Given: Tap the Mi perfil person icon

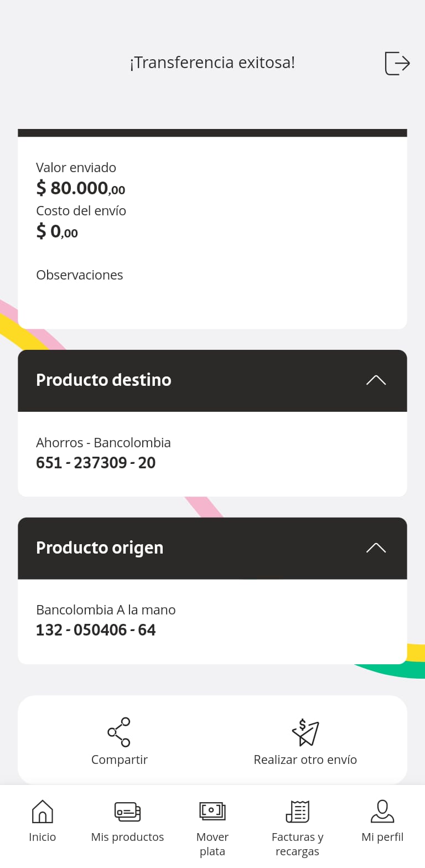Looking at the screenshot, I should click(x=382, y=812).
